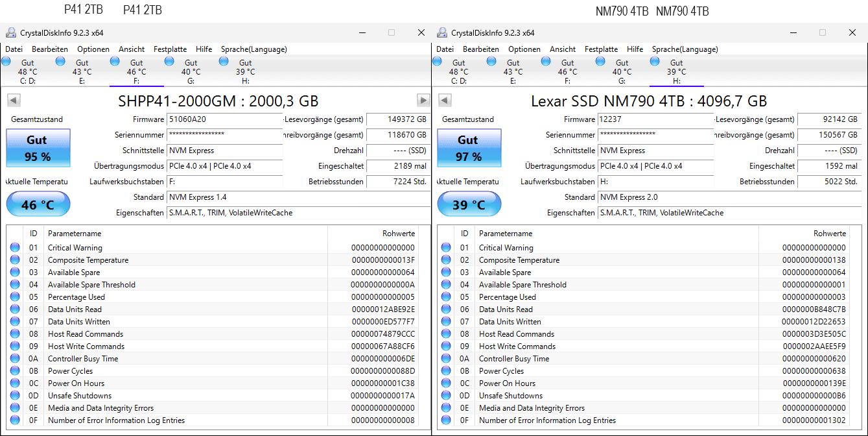Viewport: 868px width, 436px height.
Task: Click the status orb for Critical Warning in the SHPP41 list
Action: (15, 248)
